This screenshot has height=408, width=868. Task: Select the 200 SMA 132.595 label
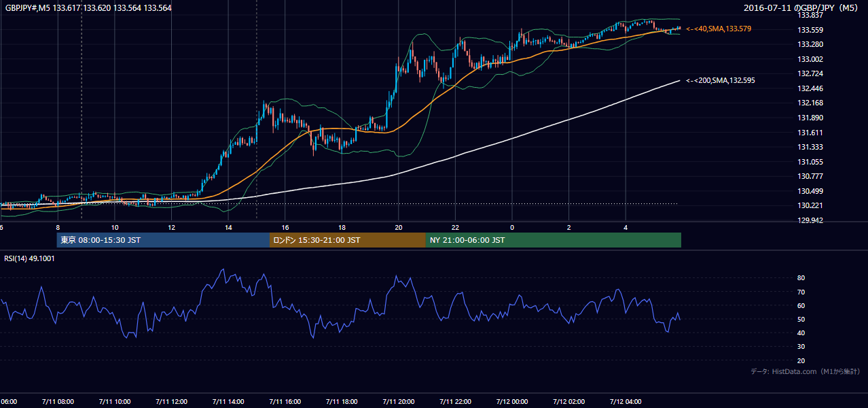(721, 80)
